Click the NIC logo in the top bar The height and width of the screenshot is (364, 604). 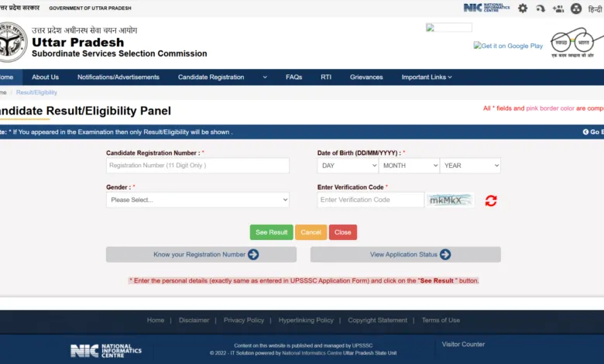tap(486, 8)
